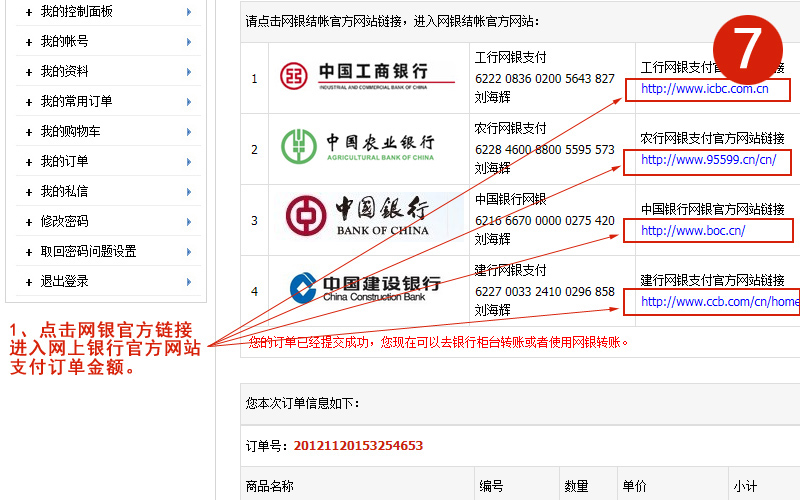The width and height of the screenshot is (800, 500).
Task: Open the http://www.boc.cn/ link
Action: coord(693,231)
